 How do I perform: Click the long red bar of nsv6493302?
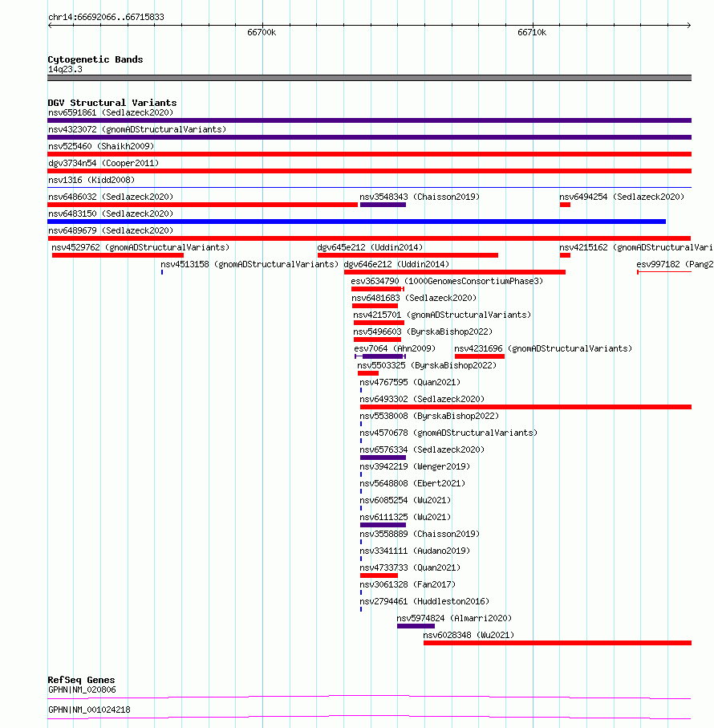point(525,407)
